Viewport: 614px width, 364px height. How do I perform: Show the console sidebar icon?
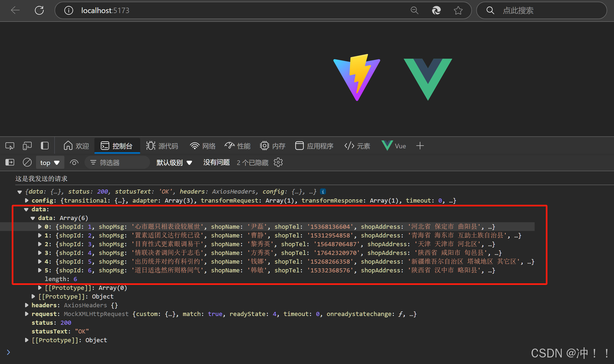click(10, 163)
